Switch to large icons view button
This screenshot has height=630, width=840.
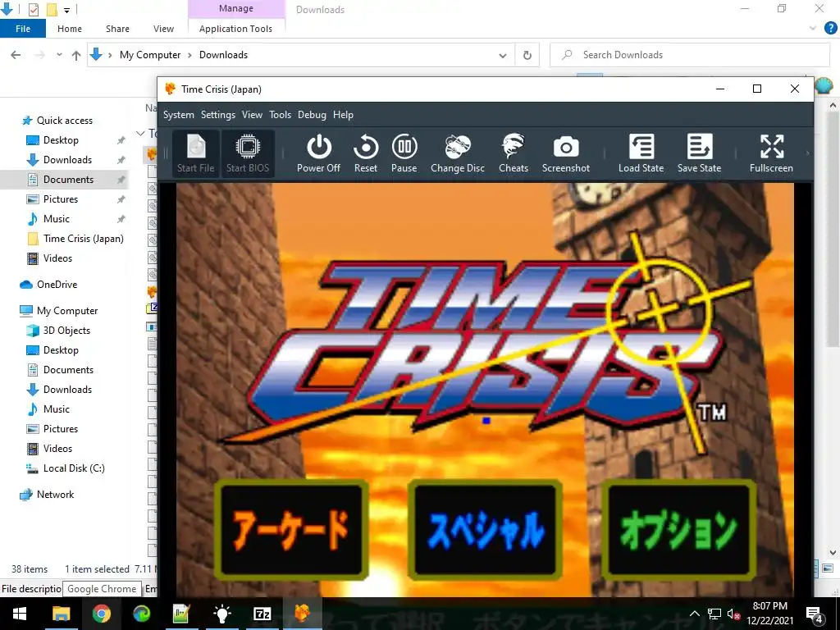point(827,568)
